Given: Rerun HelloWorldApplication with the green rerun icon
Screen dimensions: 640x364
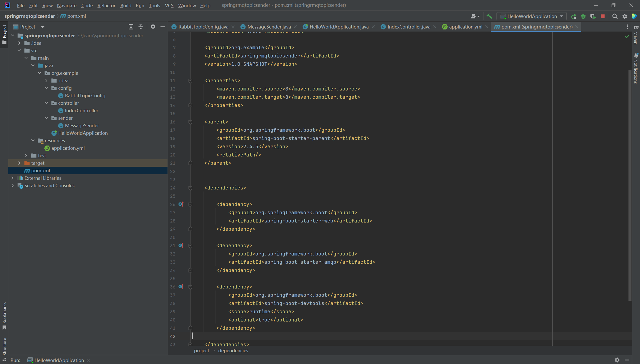Looking at the screenshot, I should [573, 16].
